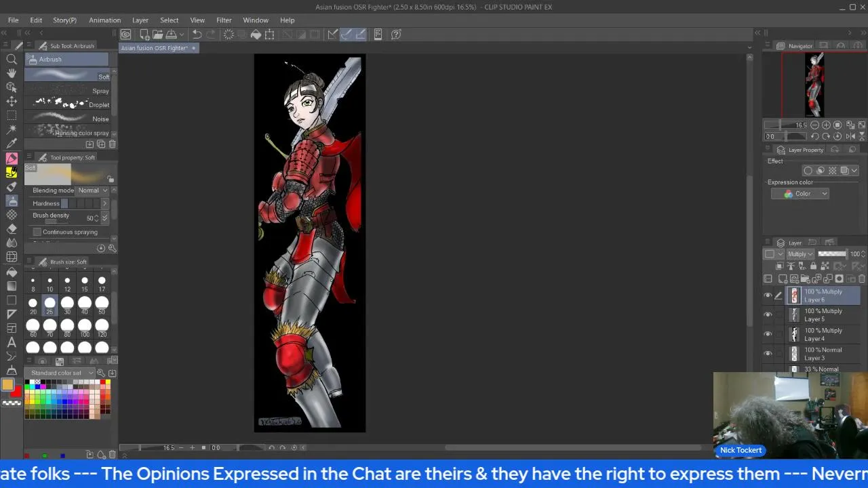Adjust the Hardness slider

click(79, 203)
